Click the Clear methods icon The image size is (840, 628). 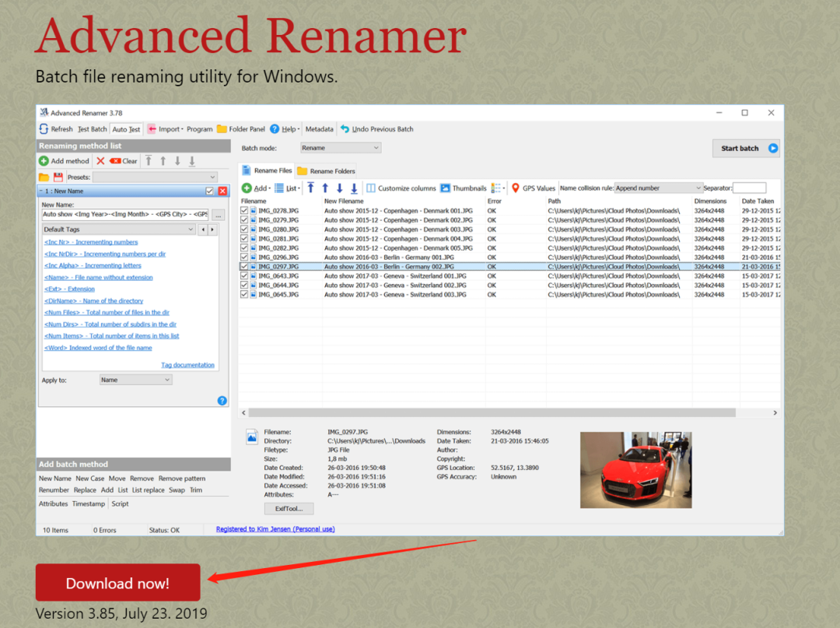point(115,161)
